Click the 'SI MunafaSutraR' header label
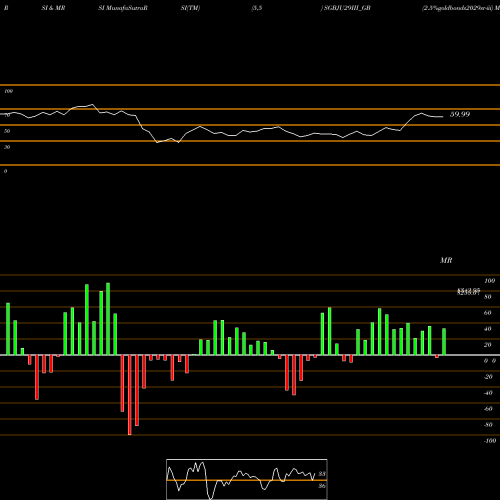500x500 pixels. [x=123, y=8]
